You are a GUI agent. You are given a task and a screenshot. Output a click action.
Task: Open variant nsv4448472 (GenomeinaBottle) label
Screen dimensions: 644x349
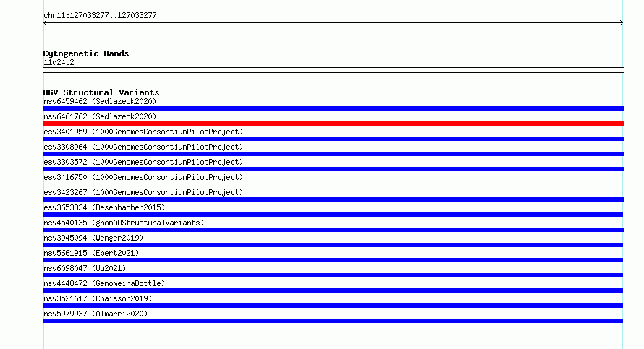pos(104,283)
